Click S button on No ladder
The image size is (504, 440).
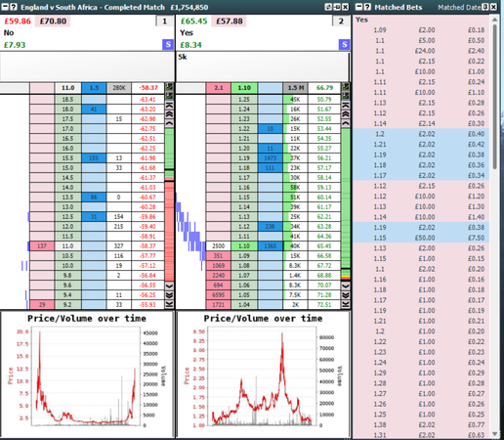click(x=168, y=45)
